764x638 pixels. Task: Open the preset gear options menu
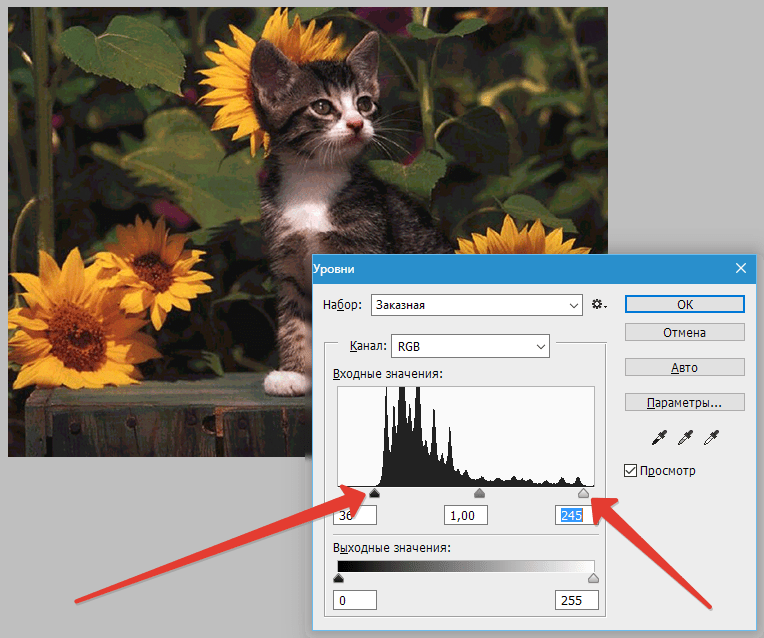point(599,305)
